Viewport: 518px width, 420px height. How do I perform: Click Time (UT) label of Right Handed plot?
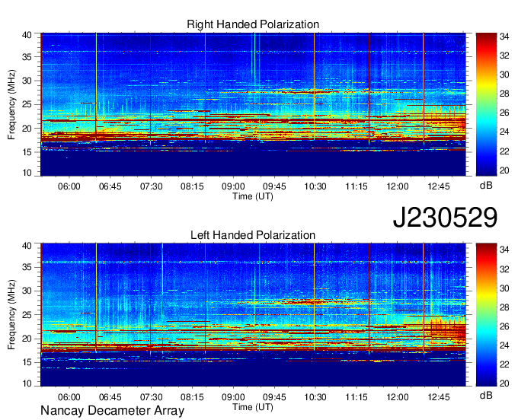click(253, 196)
